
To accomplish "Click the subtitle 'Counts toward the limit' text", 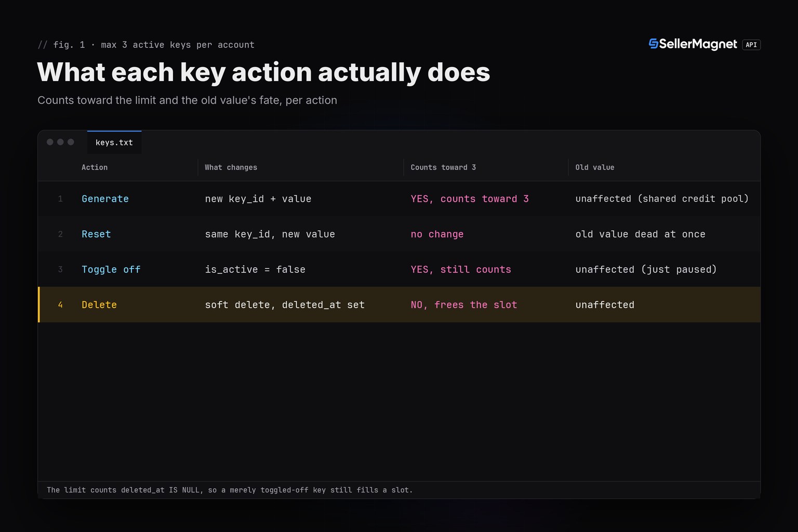I will click(x=187, y=100).
